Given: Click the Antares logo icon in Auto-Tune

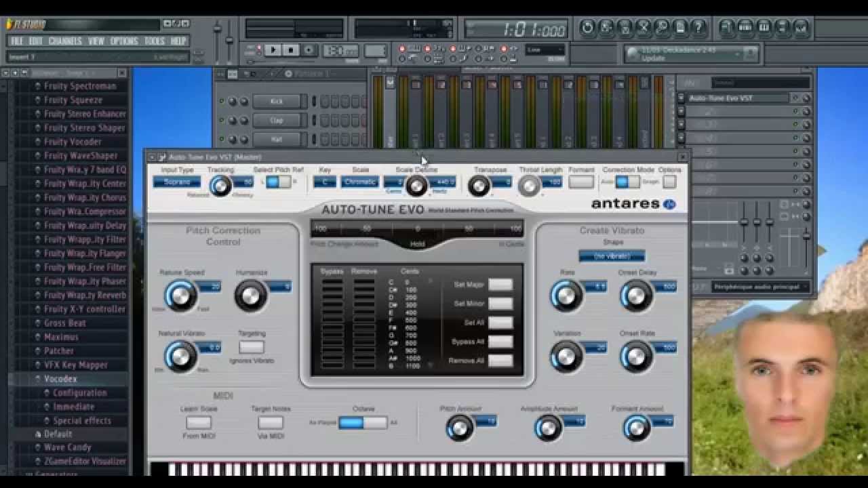Looking at the screenshot, I should click(x=669, y=204).
